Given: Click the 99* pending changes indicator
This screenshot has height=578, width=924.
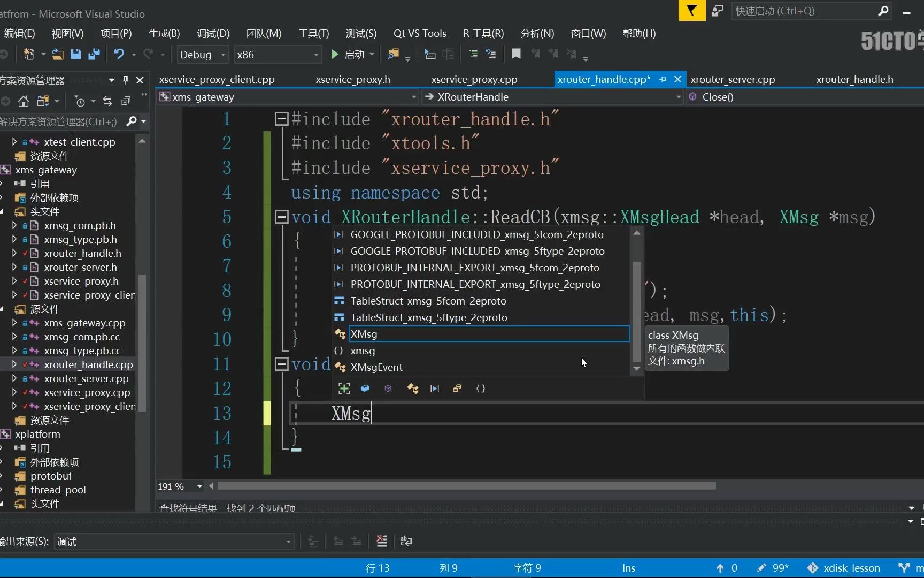Looking at the screenshot, I should coord(773,568).
